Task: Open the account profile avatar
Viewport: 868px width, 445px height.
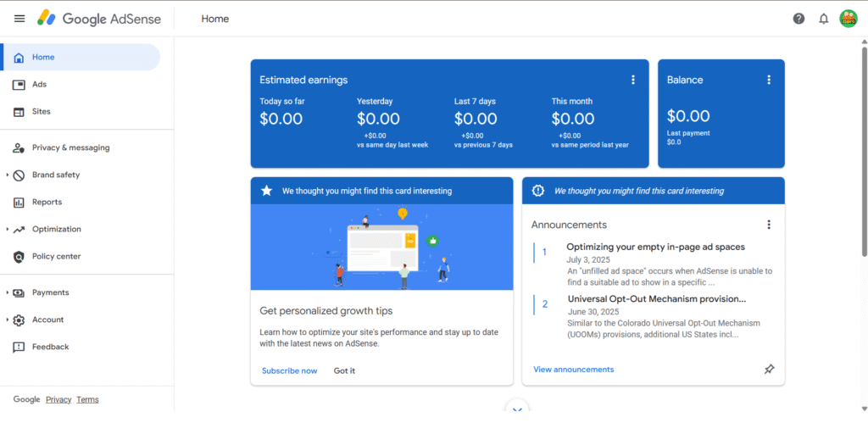Action: 848,19
